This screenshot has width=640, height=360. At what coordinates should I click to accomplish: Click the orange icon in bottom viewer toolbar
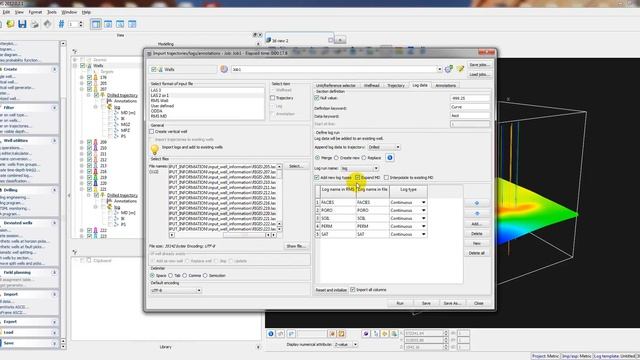tap(341, 333)
